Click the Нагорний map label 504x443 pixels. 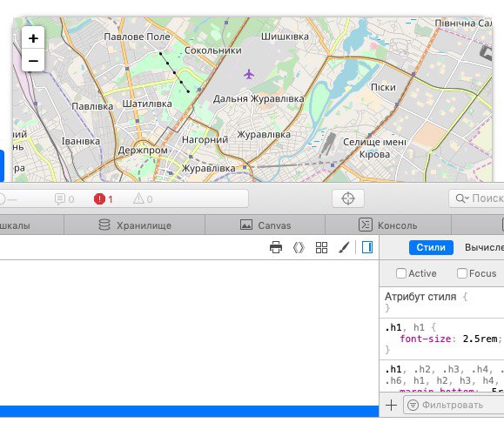[205, 139]
